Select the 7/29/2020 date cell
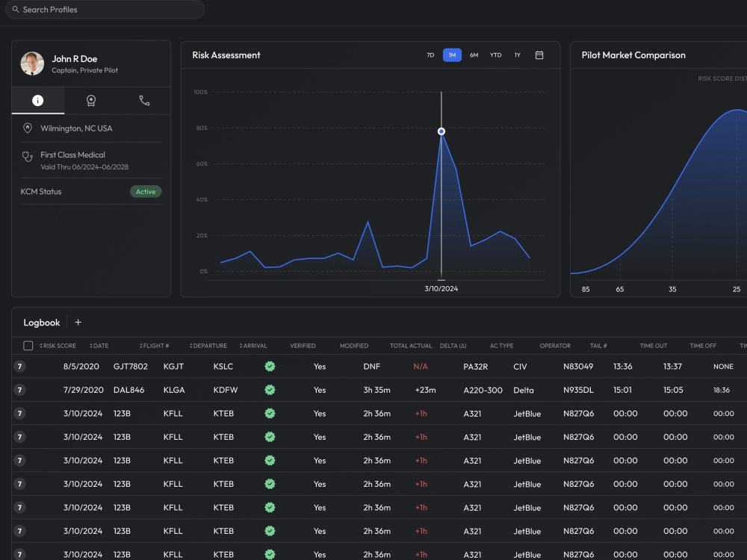 (84, 390)
